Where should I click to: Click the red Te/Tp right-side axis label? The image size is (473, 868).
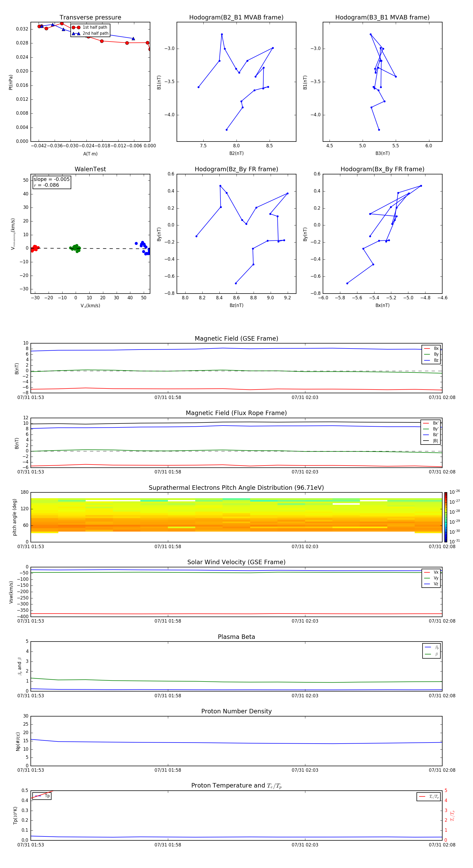pyautogui.click(x=453, y=815)
